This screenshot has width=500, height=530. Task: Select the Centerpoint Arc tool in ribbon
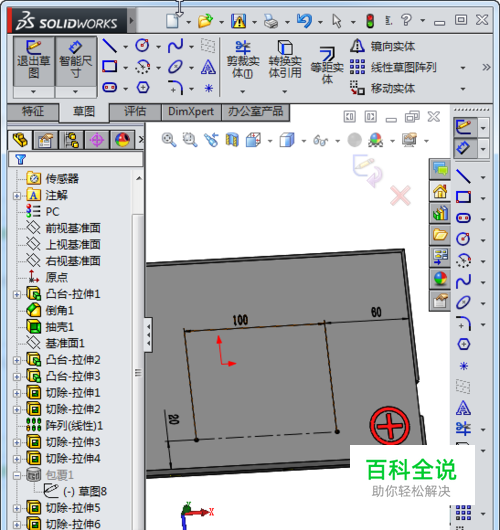[x=142, y=67]
